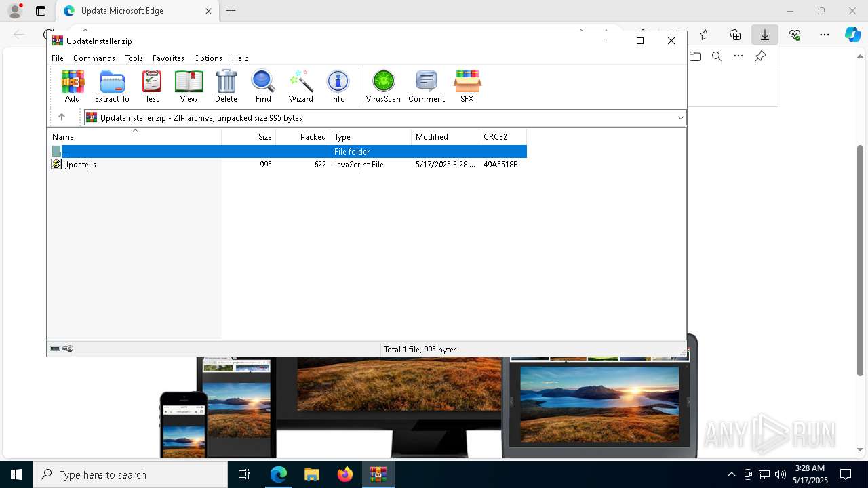Screen dimensions: 868x488
Task: Start VirusScan on the archive
Action: tap(383, 86)
